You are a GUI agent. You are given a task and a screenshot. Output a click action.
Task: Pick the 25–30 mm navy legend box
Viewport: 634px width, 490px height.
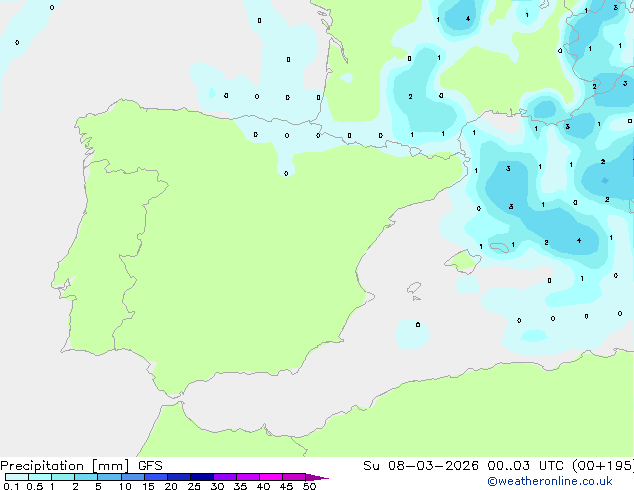pyautogui.click(x=202, y=477)
